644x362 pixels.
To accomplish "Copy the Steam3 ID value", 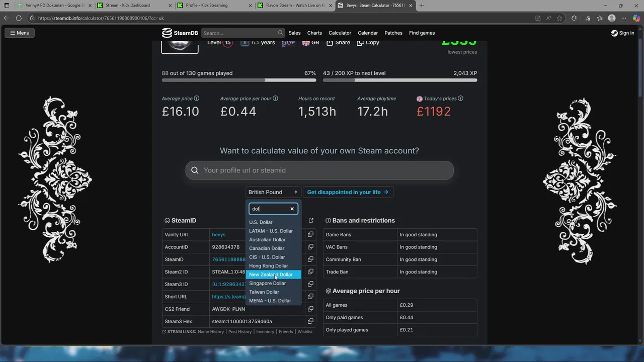I will coord(310,284).
